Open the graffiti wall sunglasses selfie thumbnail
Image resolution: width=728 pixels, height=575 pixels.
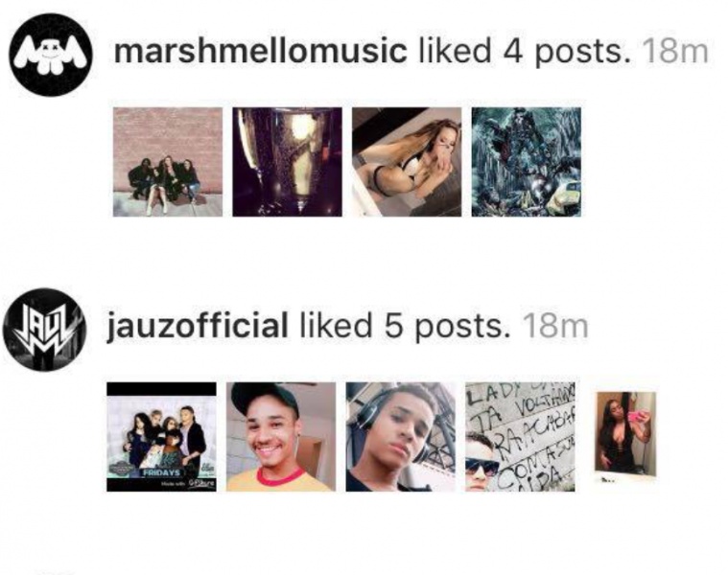[x=520, y=437]
